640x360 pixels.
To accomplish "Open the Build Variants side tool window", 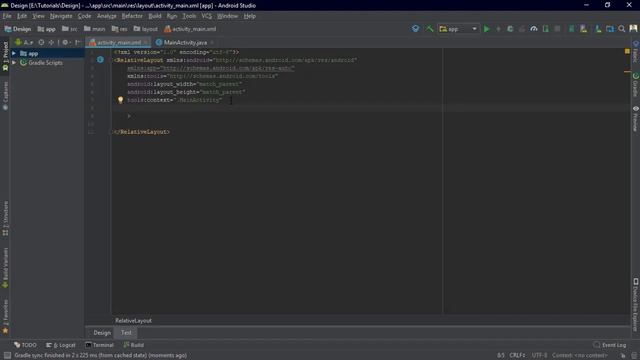I will tap(5, 268).
